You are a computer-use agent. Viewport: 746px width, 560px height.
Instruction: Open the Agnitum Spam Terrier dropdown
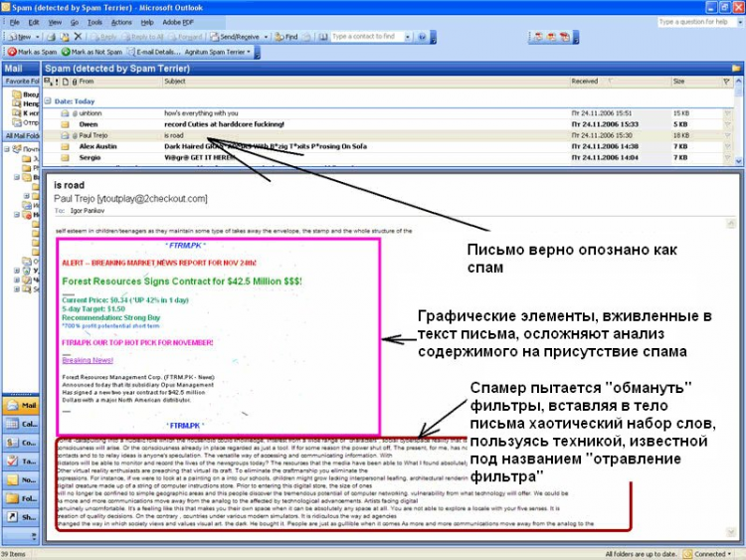218,52
